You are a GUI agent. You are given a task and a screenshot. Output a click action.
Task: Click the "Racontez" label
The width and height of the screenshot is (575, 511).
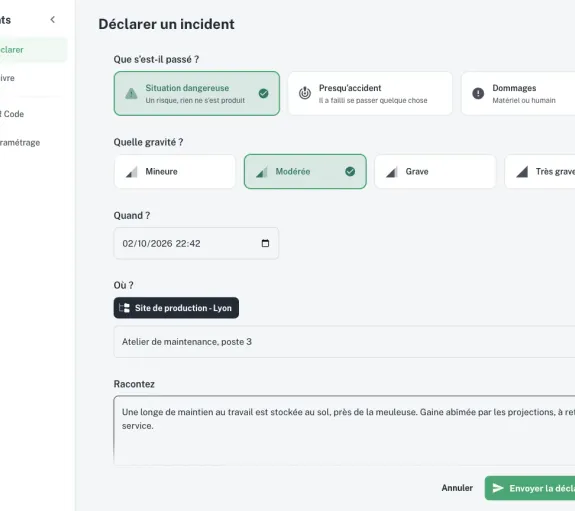(x=134, y=384)
